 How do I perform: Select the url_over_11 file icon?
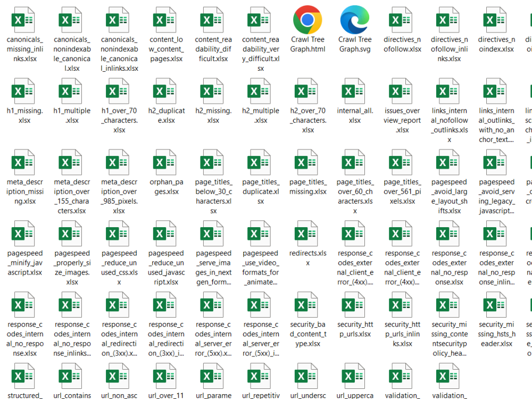pos(165,376)
